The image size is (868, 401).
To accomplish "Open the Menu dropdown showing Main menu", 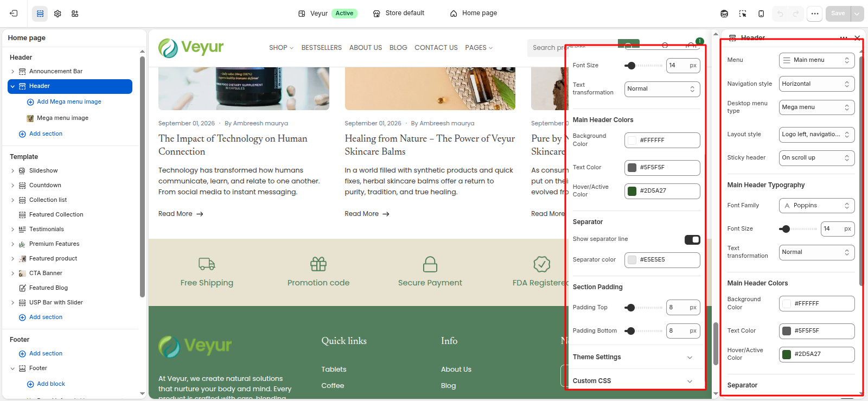I will coord(816,60).
